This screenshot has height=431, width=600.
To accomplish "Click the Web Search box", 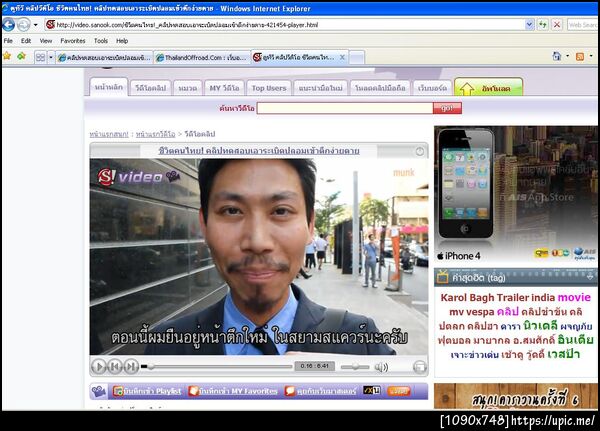I will point(582,25).
